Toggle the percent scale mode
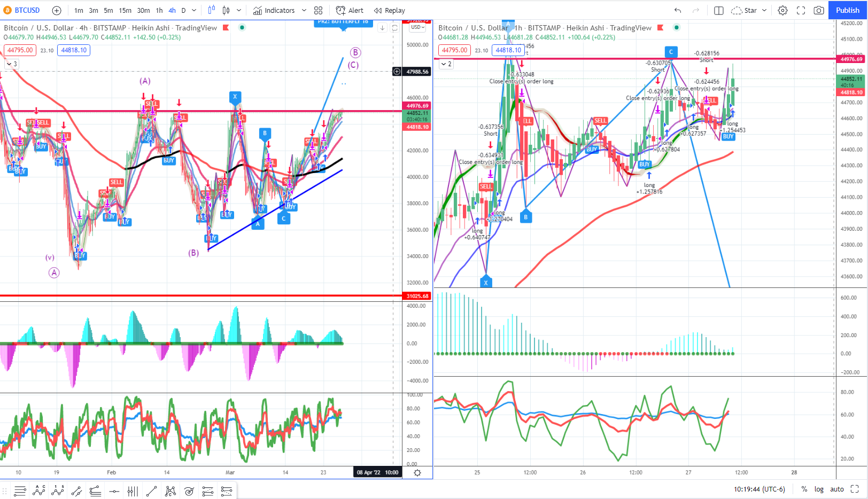 tap(804, 489)
